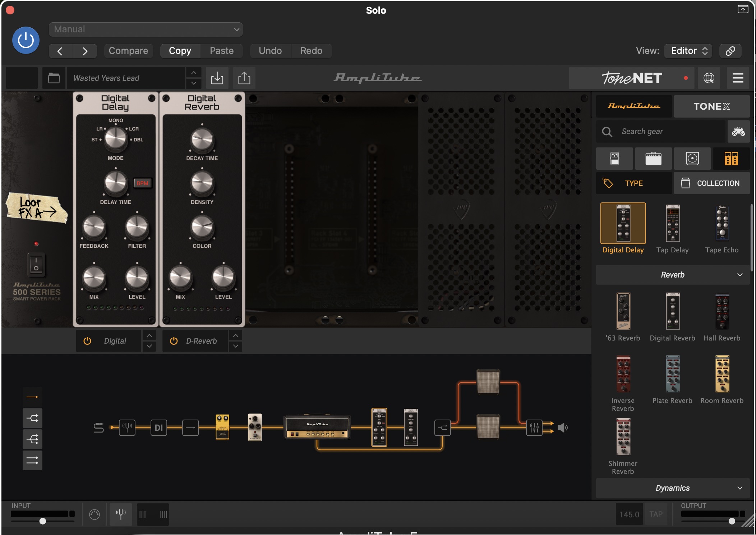The width and height of the screenshot is (756, 535).
Task: Click the output speaker icon in chain
Action: [563, 427]
